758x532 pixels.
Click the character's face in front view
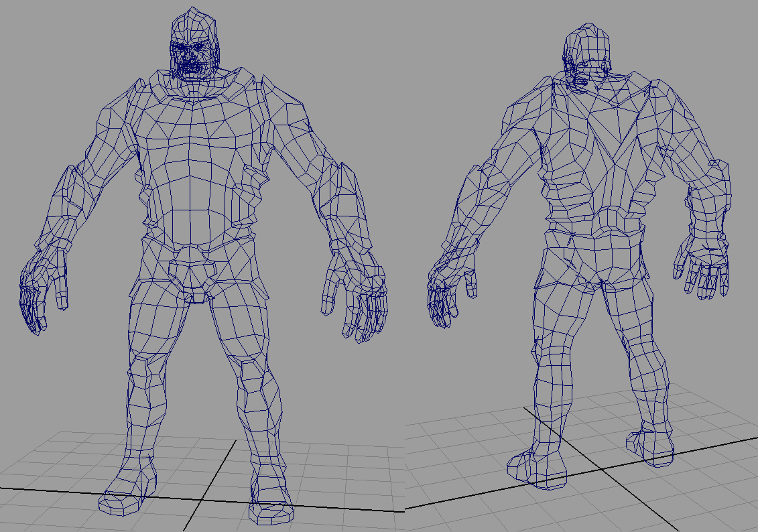pos(194,58)
